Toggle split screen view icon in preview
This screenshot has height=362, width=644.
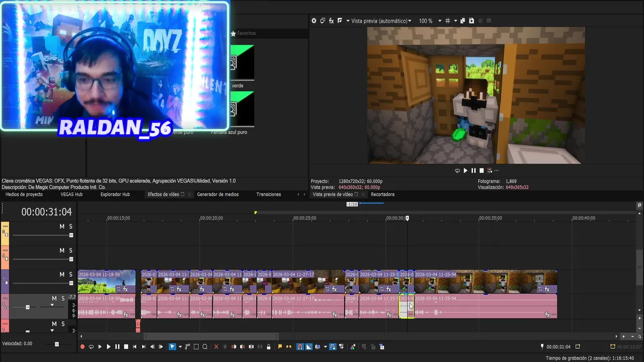click(340, 21)
